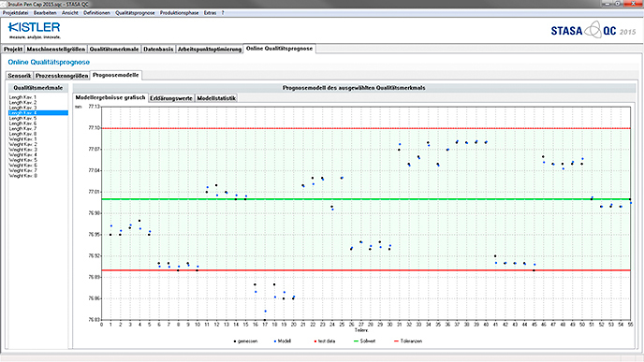Select the Online Qualitätsprognose tab
Viewport: 644px width, 362px height.
pos(279,49)
